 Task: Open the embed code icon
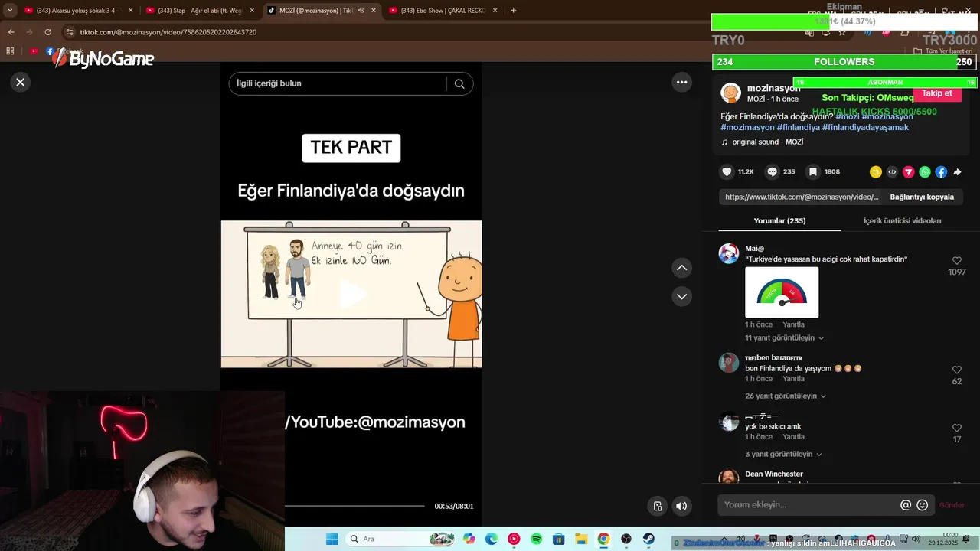[892, 172]
